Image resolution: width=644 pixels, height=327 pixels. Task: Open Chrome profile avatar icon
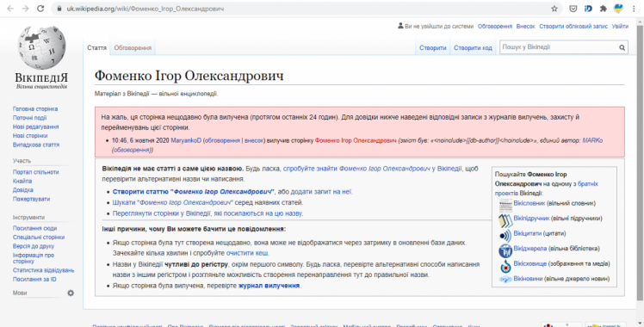tap(618, 9)
